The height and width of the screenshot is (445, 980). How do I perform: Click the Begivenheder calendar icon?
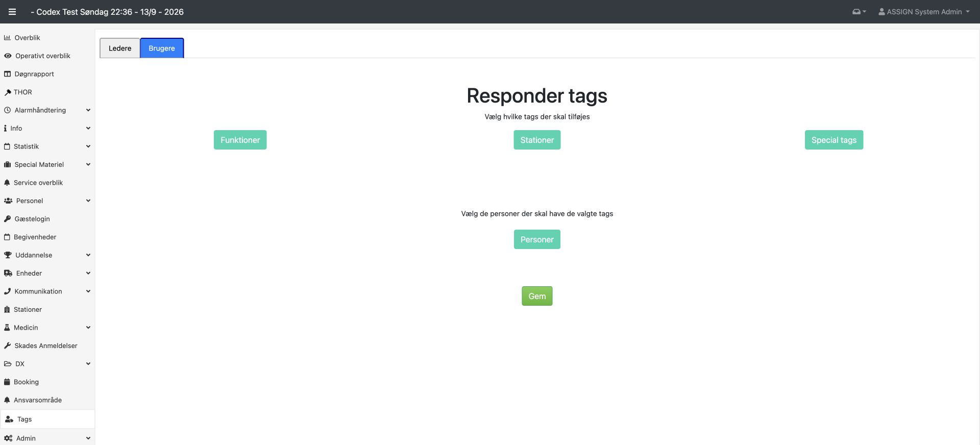[x=7, y=237]
